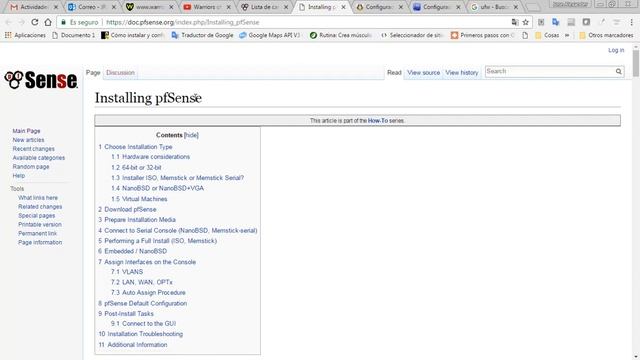Click the page vertical scrollbar thumb
Screen dimensions: 640x360
click(x=636, y=64)
